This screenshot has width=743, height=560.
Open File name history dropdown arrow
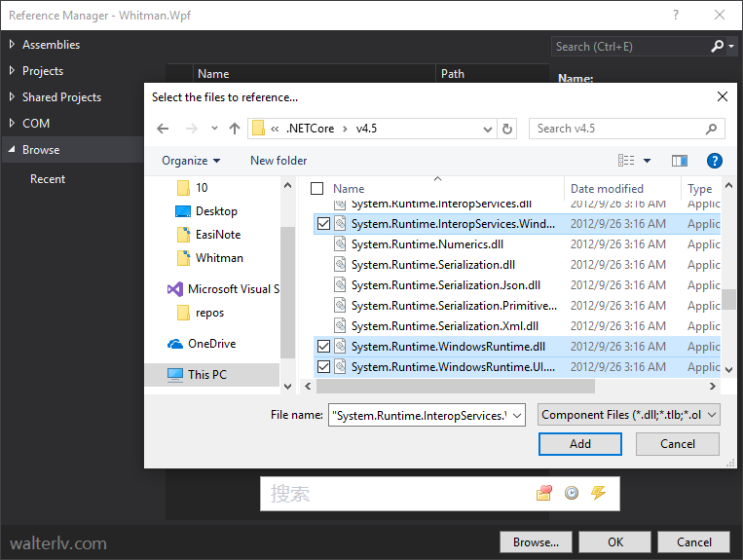[x=517, y=416]
